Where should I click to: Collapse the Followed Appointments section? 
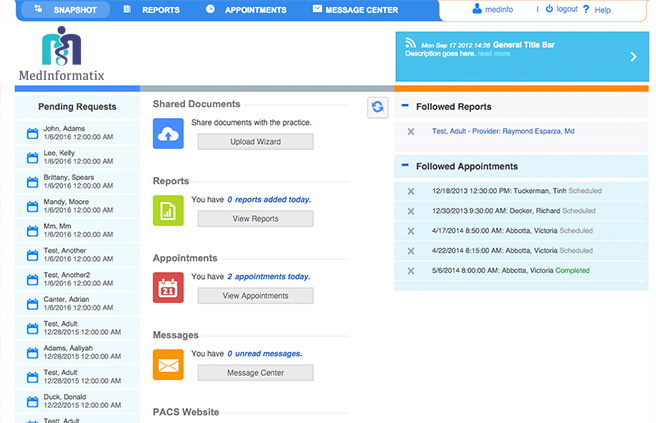405,166
